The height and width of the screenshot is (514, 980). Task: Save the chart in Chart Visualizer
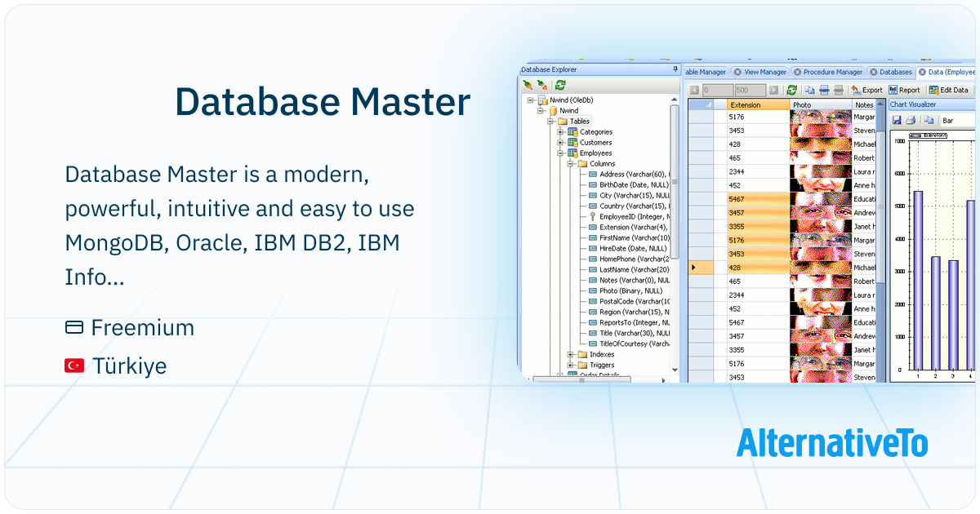(x=897, y=120)
